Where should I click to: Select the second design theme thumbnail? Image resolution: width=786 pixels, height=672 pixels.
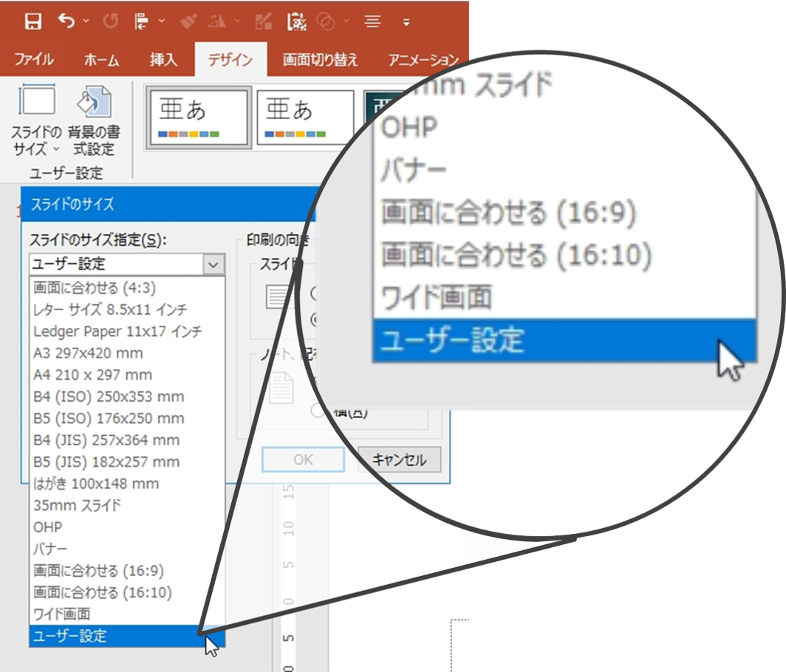pyautogui.click(x=305, y=118)
